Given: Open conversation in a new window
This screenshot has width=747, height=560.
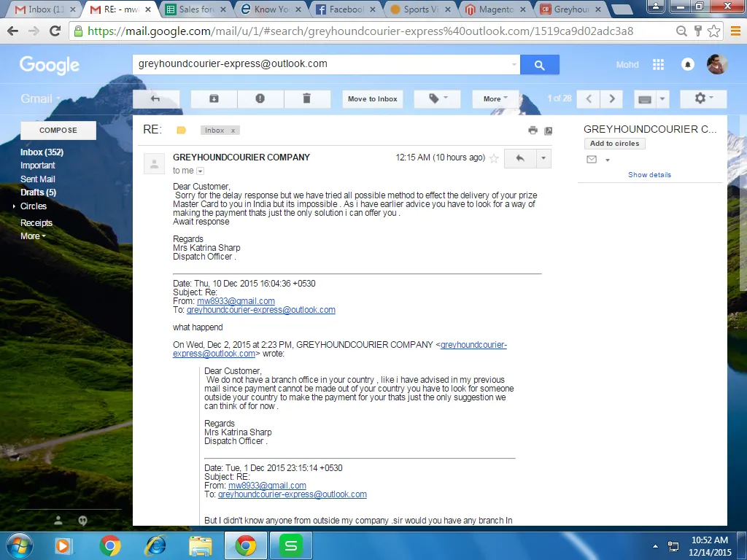Looking at the screenshot, I should pyautogui.click(x=549, y=131).
